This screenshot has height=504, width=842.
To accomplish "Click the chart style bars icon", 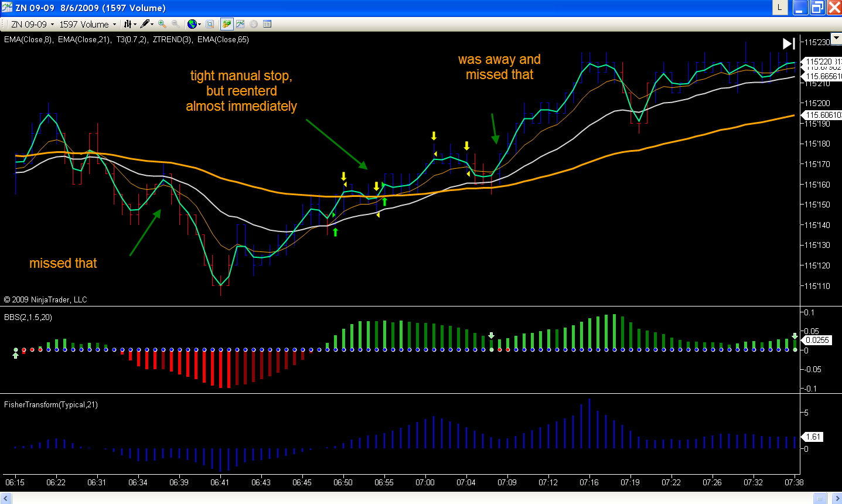I will 127,24.
